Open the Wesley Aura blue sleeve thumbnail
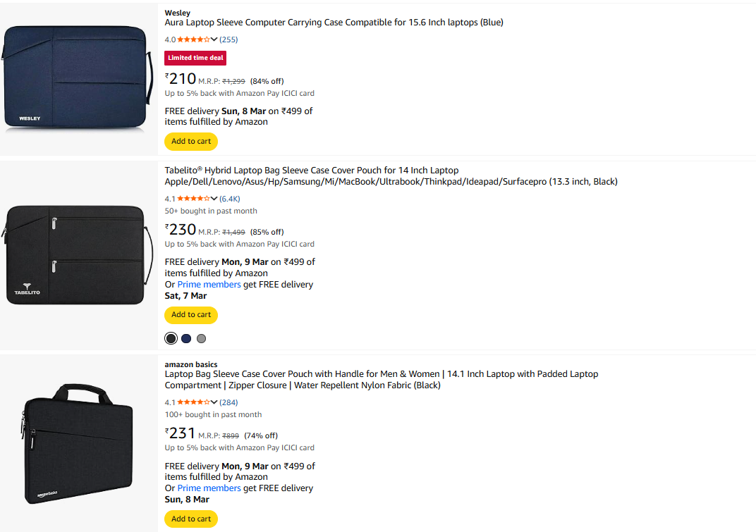The image size is (756, 532). (x=78, y=79)
